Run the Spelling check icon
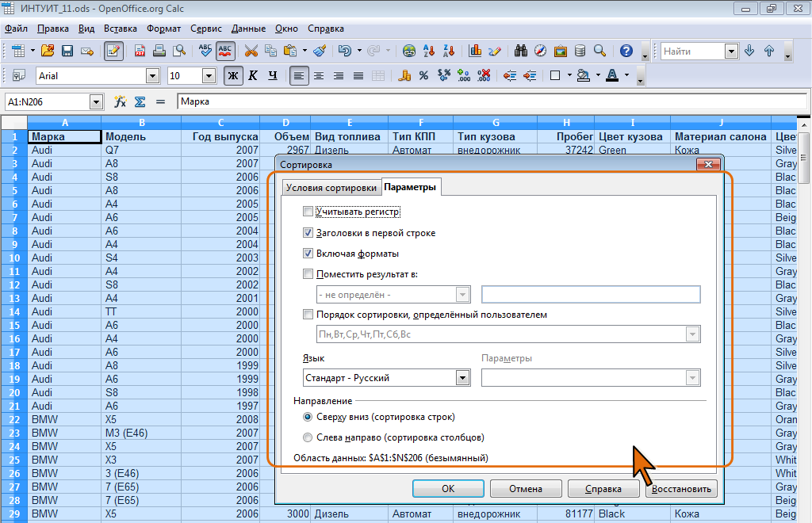 pos(205,51)
